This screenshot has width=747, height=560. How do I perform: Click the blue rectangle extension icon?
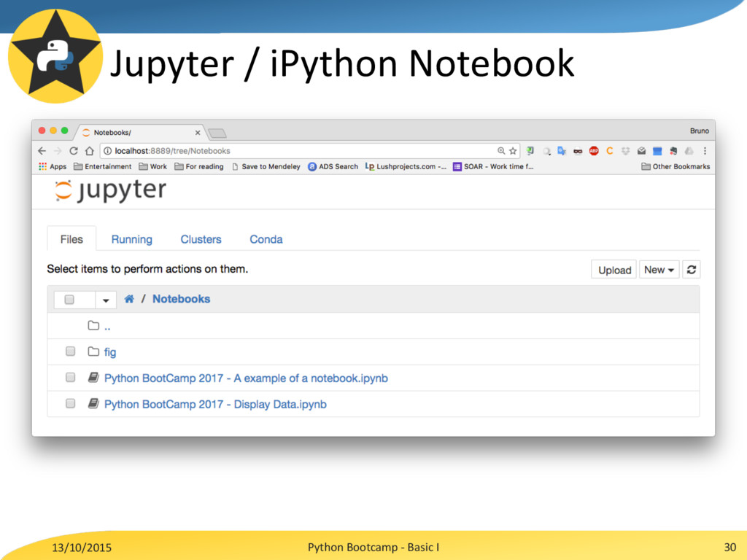tap(657, 151)
